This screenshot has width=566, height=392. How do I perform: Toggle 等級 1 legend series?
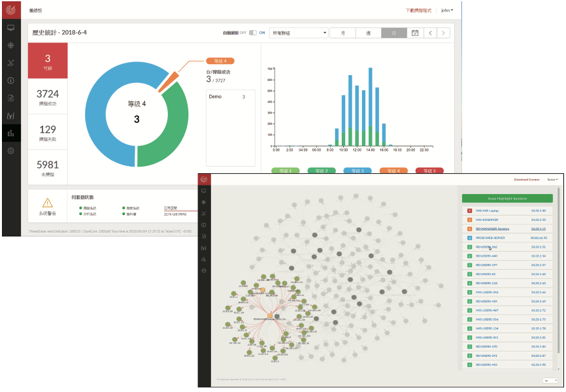click(x=286, y=171)
